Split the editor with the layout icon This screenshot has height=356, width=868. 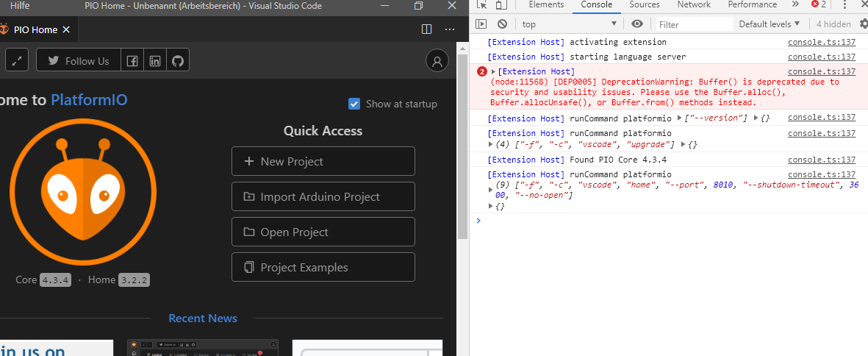427,29
